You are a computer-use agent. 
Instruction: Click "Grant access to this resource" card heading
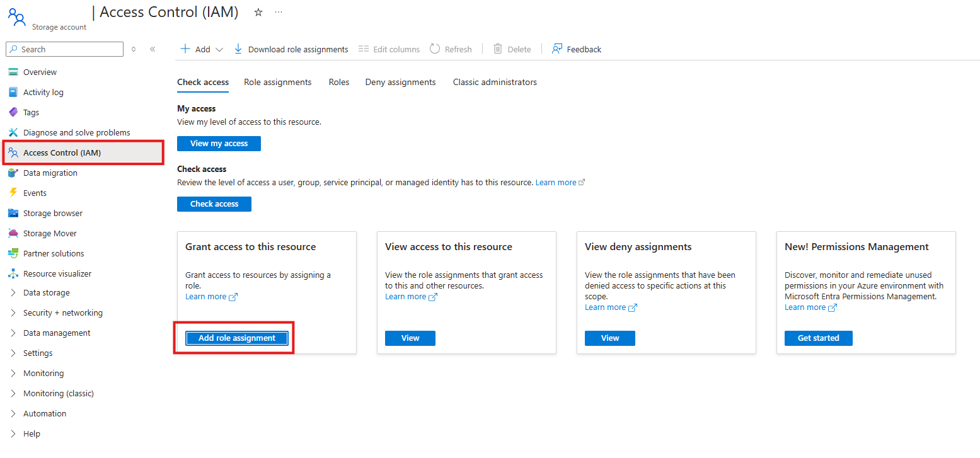[x=251, y=247]
